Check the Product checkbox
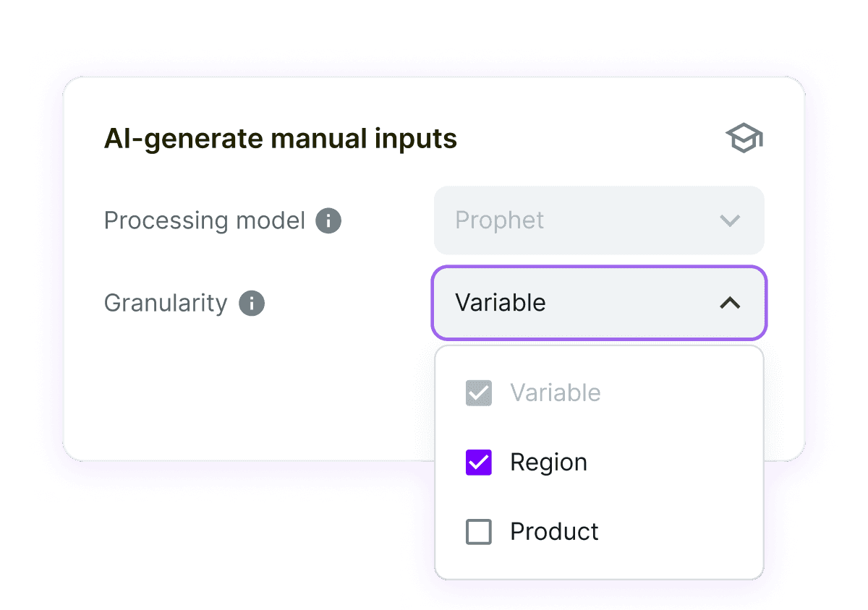 point(478,531)
